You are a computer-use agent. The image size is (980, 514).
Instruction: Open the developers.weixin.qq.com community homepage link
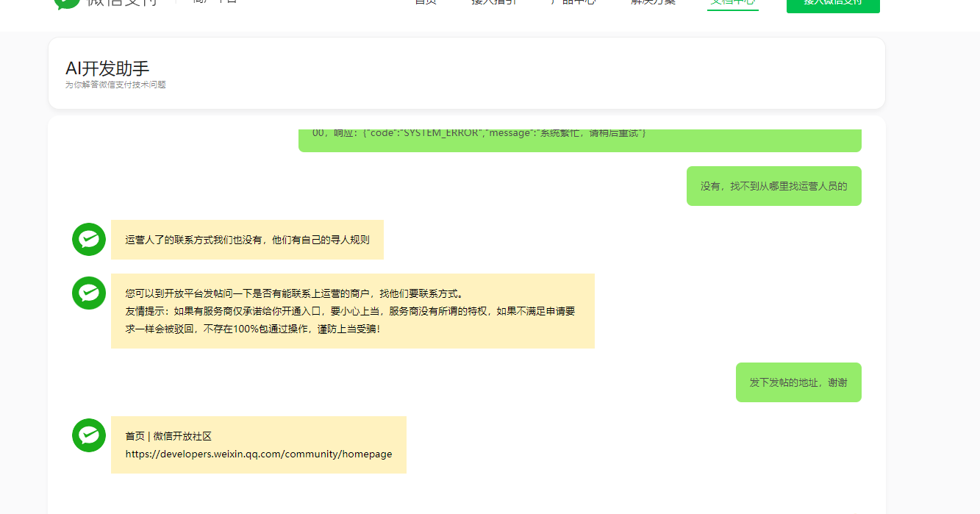(x=259, y=454)
